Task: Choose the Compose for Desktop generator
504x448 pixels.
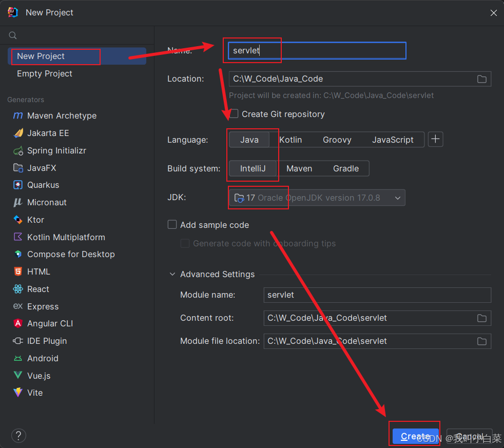Action: (77, 254)
